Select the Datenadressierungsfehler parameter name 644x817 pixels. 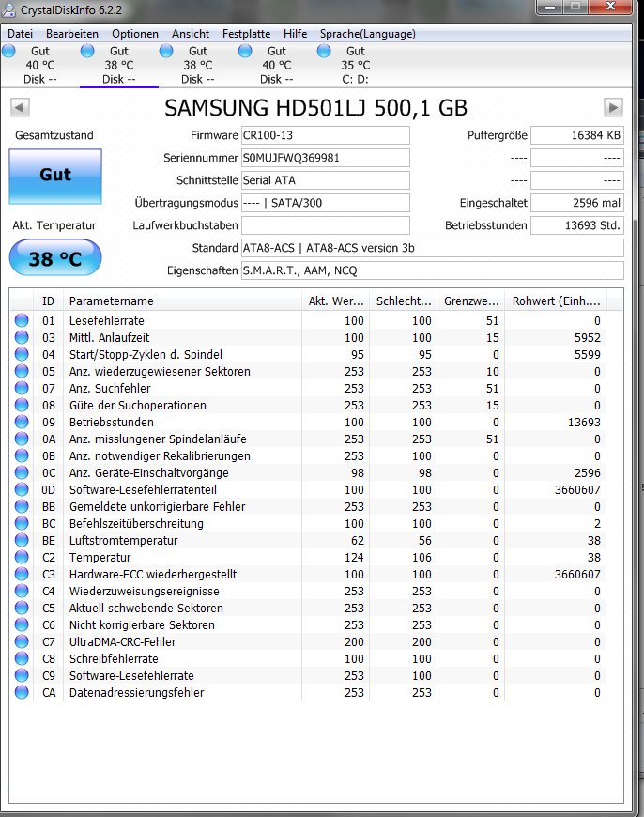136,692
